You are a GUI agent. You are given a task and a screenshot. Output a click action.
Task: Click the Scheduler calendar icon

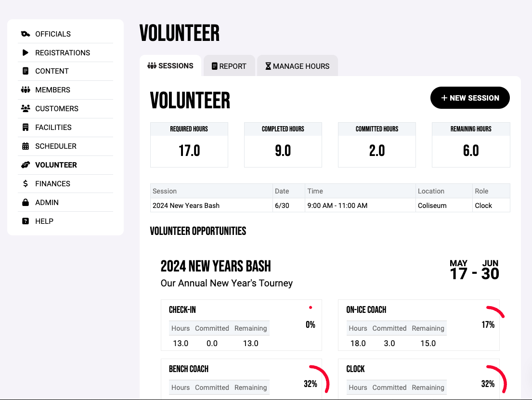[x=26, y=146]
